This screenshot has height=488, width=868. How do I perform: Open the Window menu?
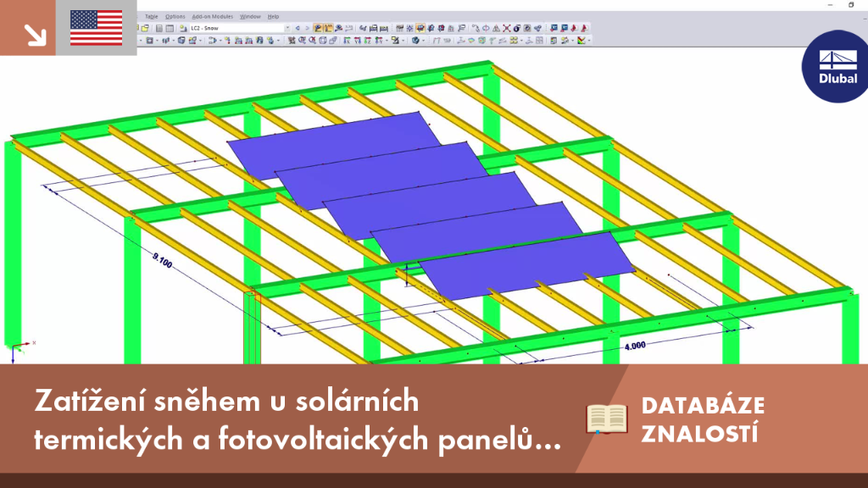coord(250,17)
